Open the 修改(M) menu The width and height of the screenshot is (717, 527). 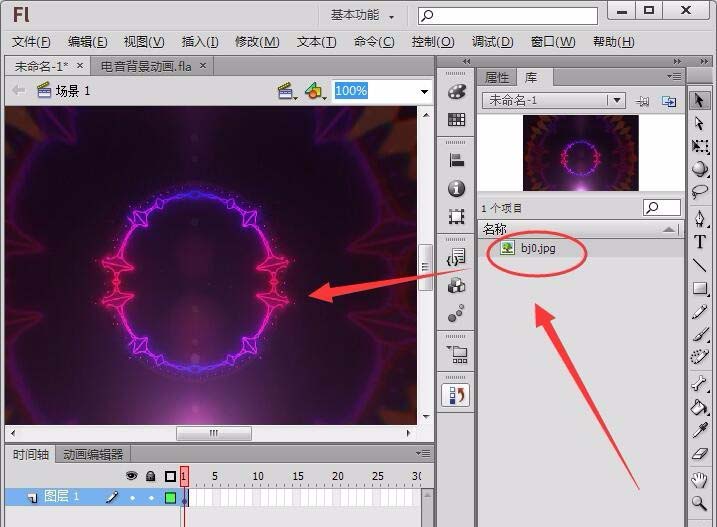pos(257,42)
